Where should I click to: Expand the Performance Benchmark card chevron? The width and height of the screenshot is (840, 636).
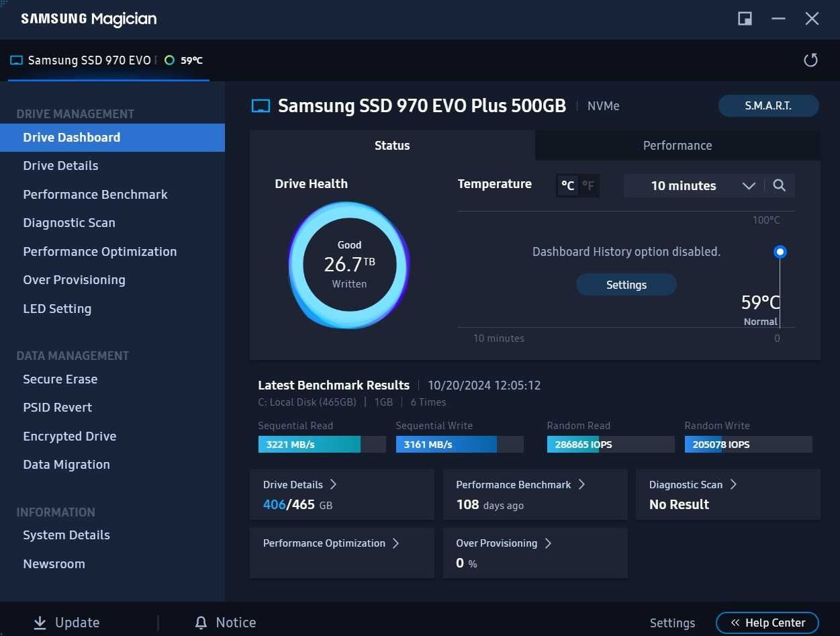click(581, 484)
